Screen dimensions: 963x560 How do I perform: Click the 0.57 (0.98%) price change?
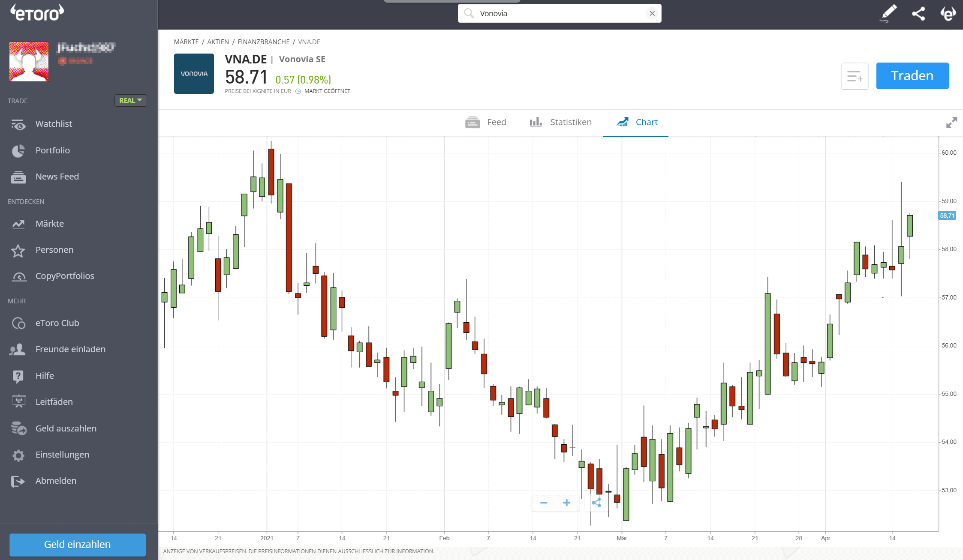tap(303, 80)
